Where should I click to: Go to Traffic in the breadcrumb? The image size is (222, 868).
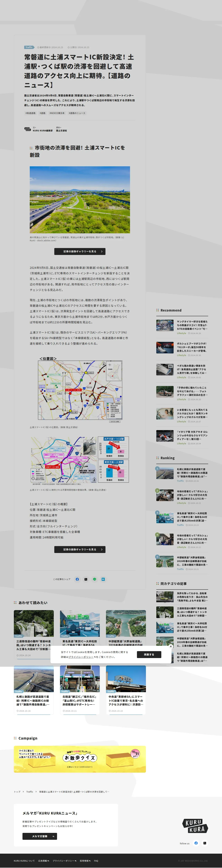[x=30, y=791]
